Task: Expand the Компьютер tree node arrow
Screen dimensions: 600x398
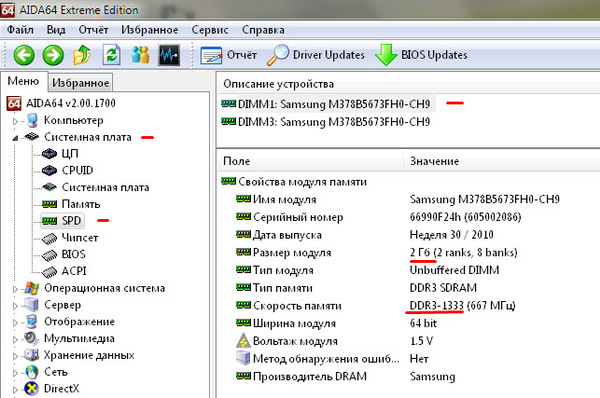Action: [15, 121]
